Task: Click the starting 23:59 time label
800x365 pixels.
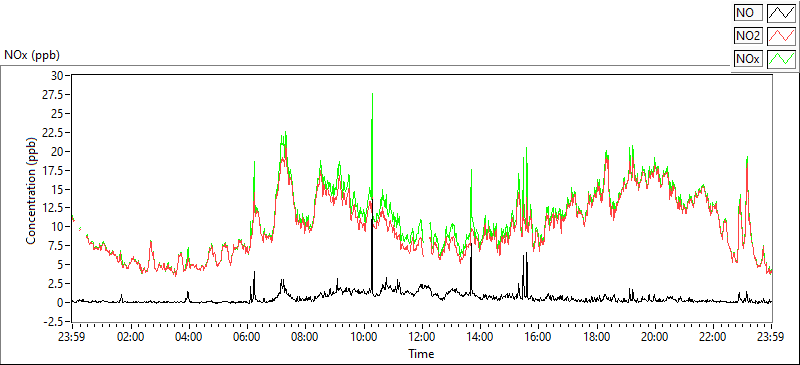Action: pos(72,337)
